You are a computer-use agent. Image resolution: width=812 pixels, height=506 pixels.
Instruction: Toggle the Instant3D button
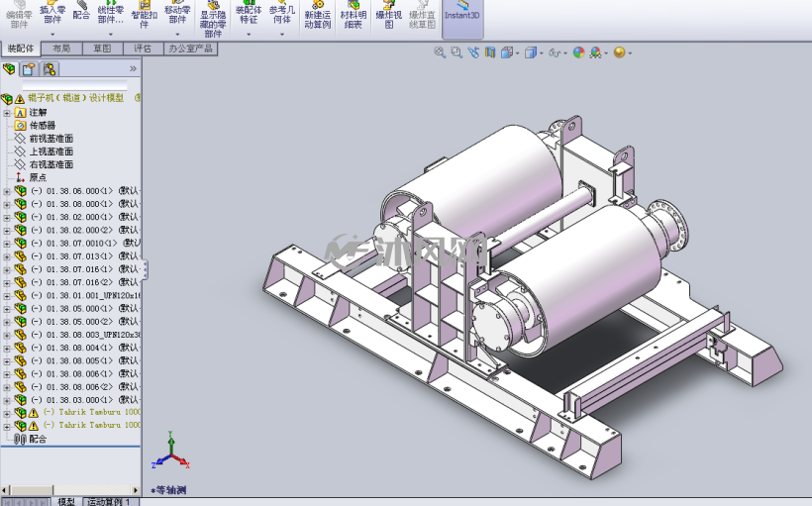pyautogui.click(x=461, y=16)
